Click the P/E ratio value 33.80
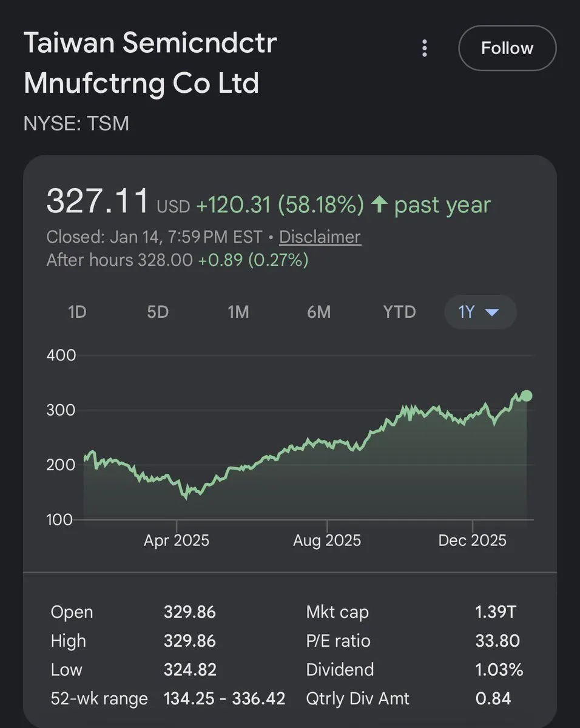The width and height of the screenshot is (580, 728). [x=498, y=641]
